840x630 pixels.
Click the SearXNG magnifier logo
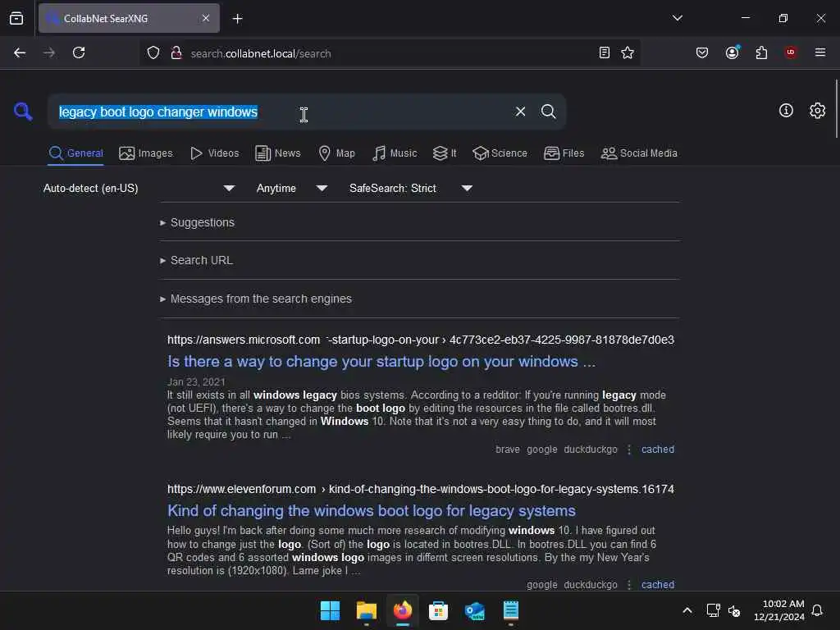point(23,112)
